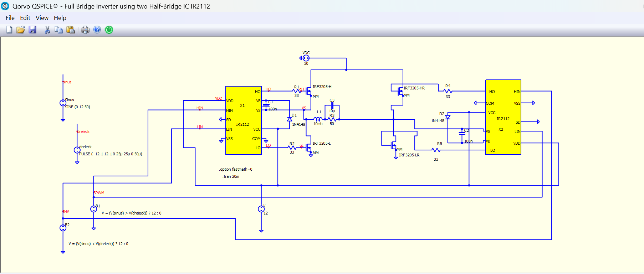The height and width of the screenshot is (274, 644).
Task: Click the Copy toolbar icon
Action: pyautogui.click(x=58, y=30)
